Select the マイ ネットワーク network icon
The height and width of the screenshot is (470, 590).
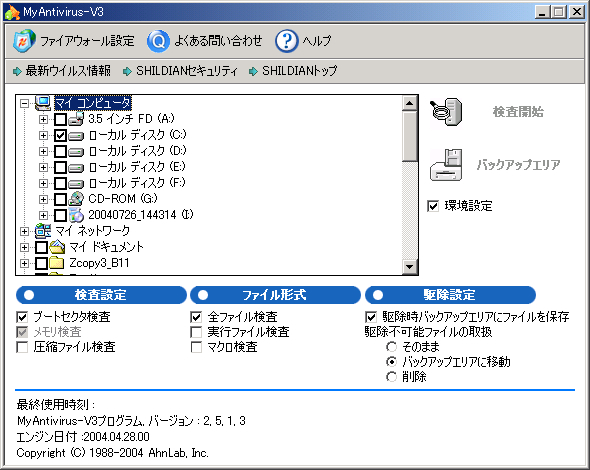coord(43,231)
